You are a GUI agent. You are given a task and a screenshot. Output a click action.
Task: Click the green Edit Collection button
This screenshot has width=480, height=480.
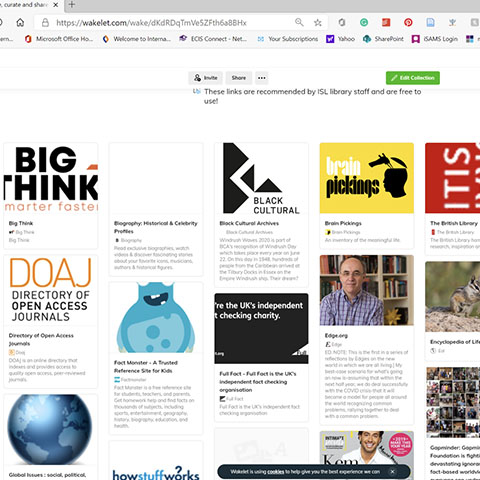click(x=413, y=78)
